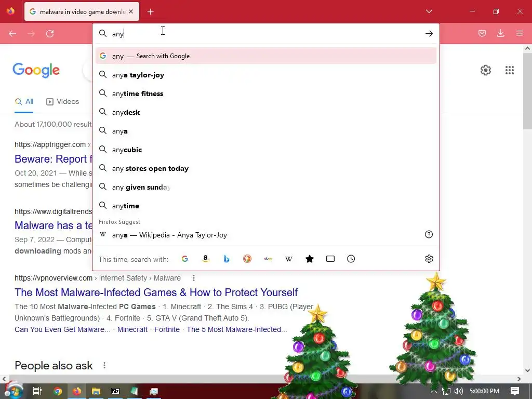Open search settings gear in dropdown

pos(429,259)
